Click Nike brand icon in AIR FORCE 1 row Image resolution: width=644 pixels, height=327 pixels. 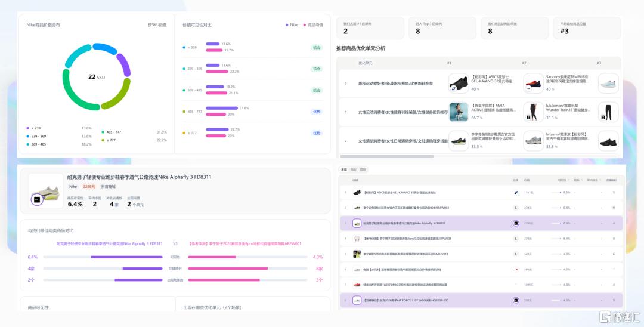coord(515,300)
